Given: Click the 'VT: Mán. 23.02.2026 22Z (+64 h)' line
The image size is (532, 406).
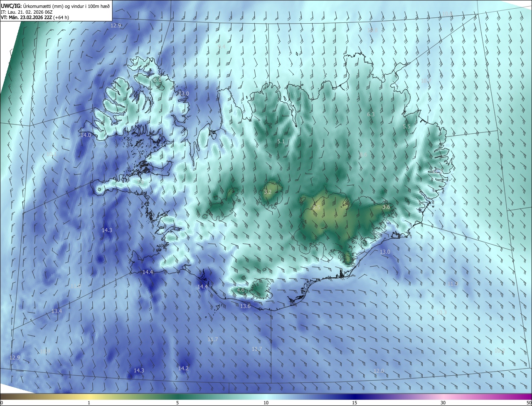Looking at the screenshot, I should [x=35, y=17].
